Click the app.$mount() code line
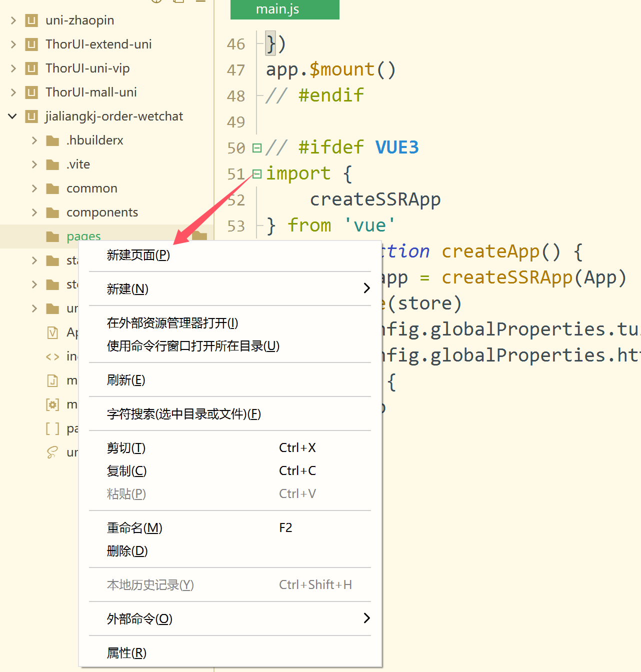This screenshot has width=641, height=672. [x=330, y=69]
